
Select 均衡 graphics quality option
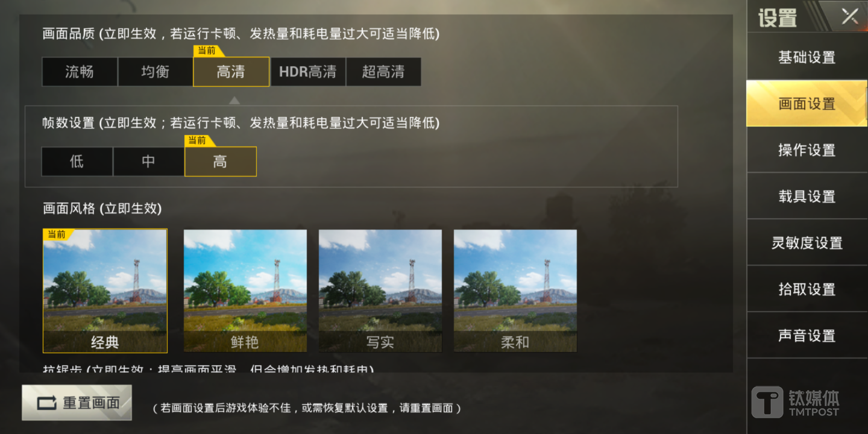[x=155, y=72]
